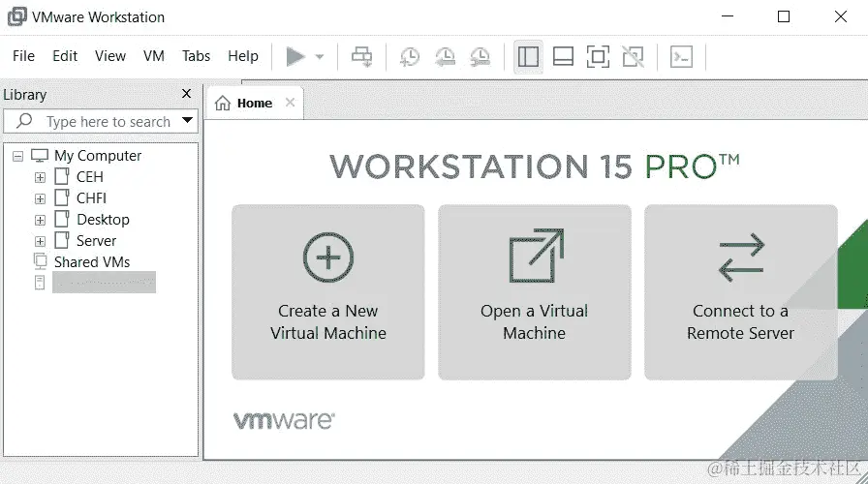Select My Computer in library
868x484 pixels.
[98, 156]
